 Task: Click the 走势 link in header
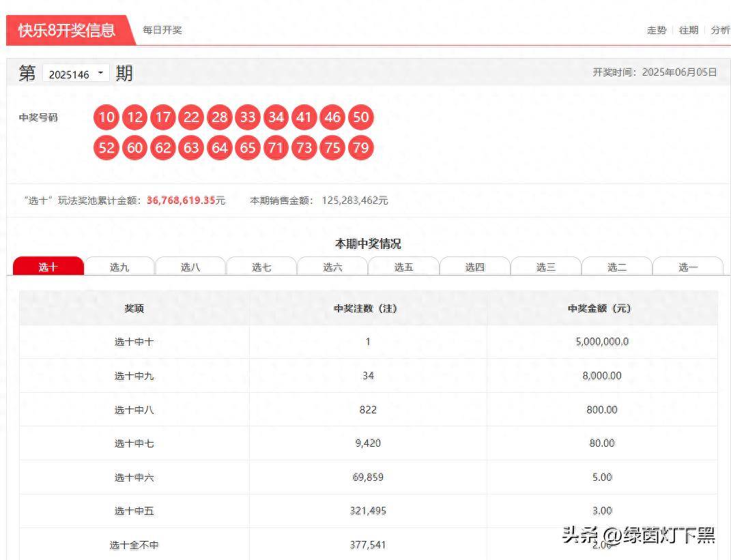pos(656,30)
